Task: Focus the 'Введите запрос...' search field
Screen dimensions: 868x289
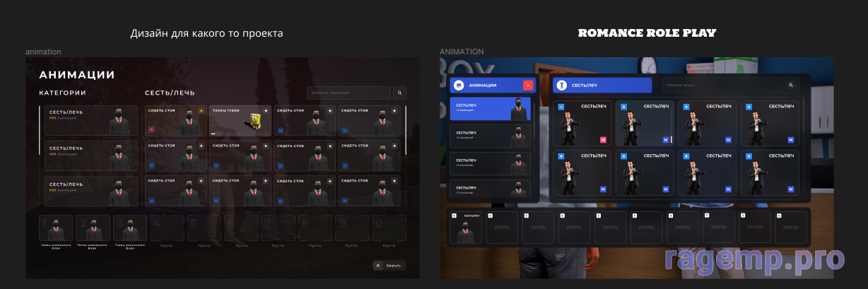Action: coord(723,85)
